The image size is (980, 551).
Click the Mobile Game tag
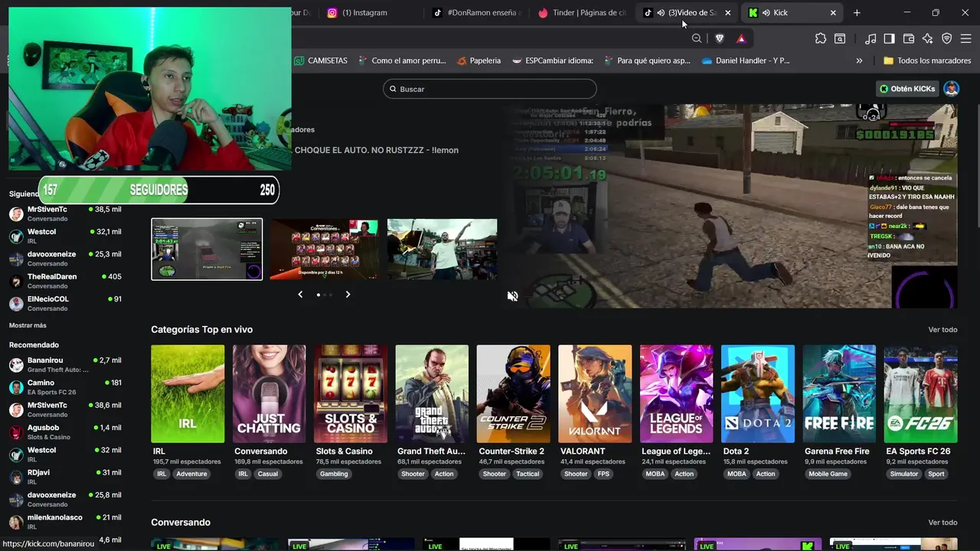[x=828, y=474]
